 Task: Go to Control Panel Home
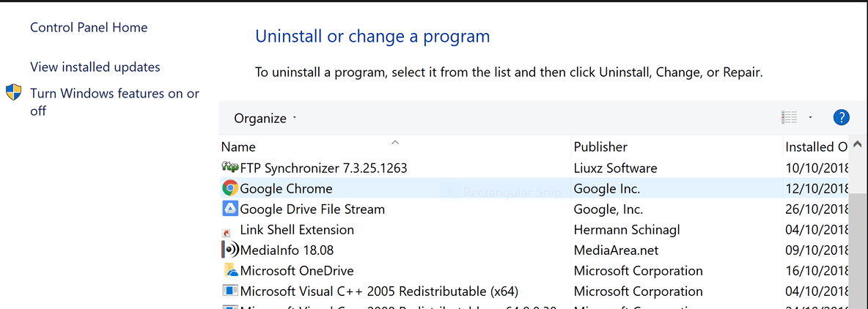(x=89, y=28)
